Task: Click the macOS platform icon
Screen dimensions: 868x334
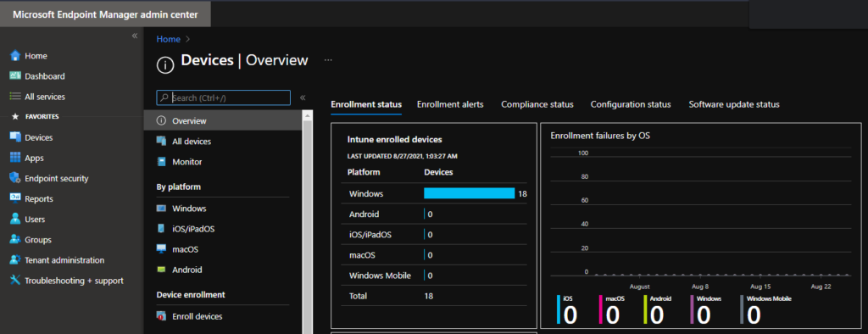Action: (x=161, y=249)
